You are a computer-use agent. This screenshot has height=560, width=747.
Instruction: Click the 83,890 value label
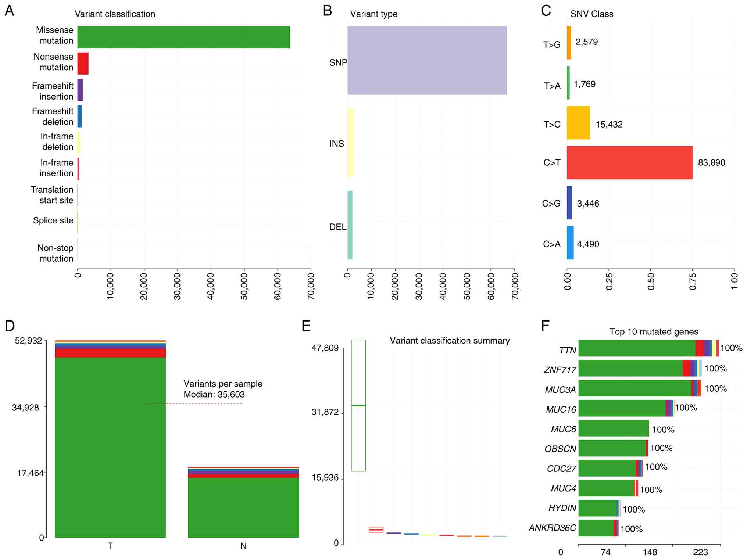pyautogui.click(x=711, y=163)
